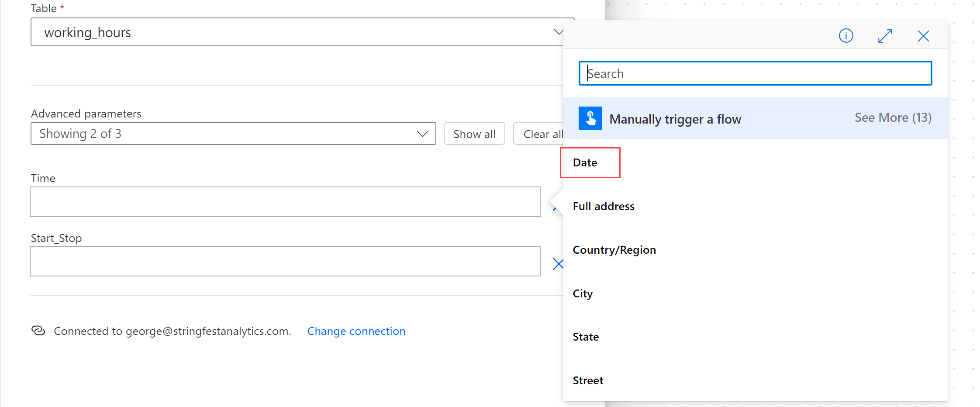The height and width of the screenshot is (407, 980).
Task: Expand the dynamic content panel to full screen
Action: coord(885,36)
